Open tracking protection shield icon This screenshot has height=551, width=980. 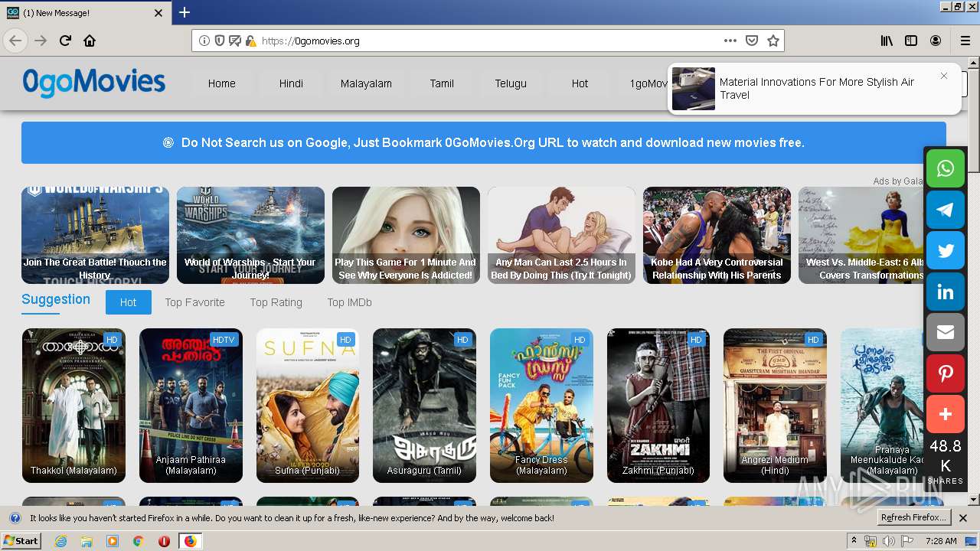pyautogui.click(x=220, y=41)
